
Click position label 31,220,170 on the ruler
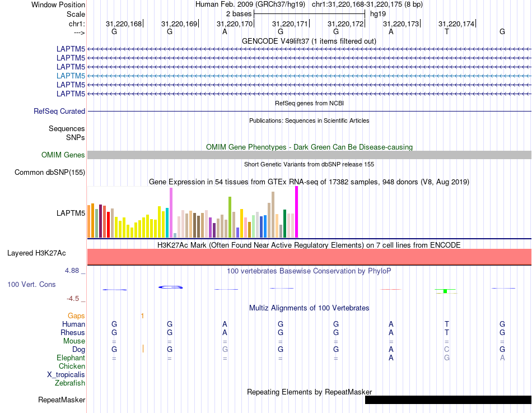click(x=235, y=24)
